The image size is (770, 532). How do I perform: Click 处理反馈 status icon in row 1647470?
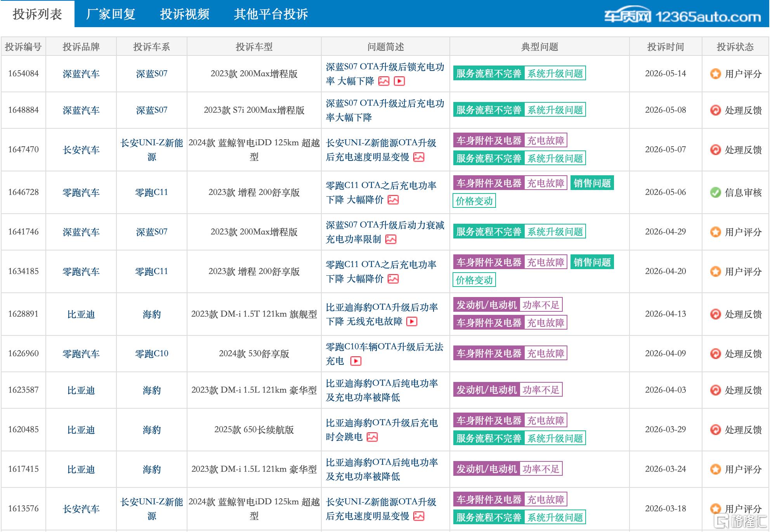pos(715,150)
